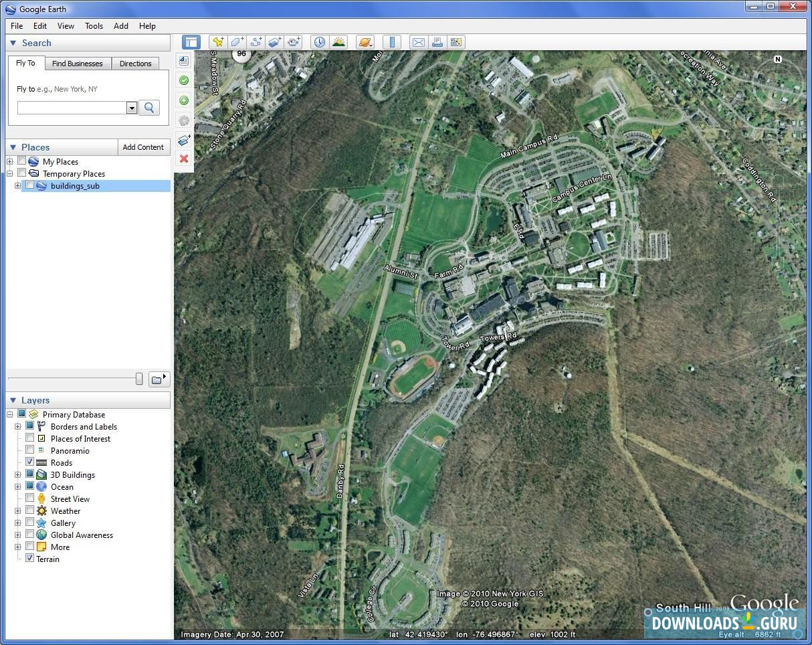The height and width of the screenshot is (645, 812).
Task: Check the Places of Interest checkbox
Action: click(x=30, y=438)
